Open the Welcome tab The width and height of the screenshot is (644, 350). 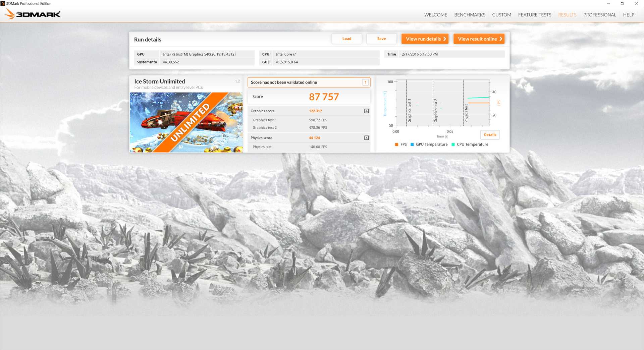[x=436, y=15]
